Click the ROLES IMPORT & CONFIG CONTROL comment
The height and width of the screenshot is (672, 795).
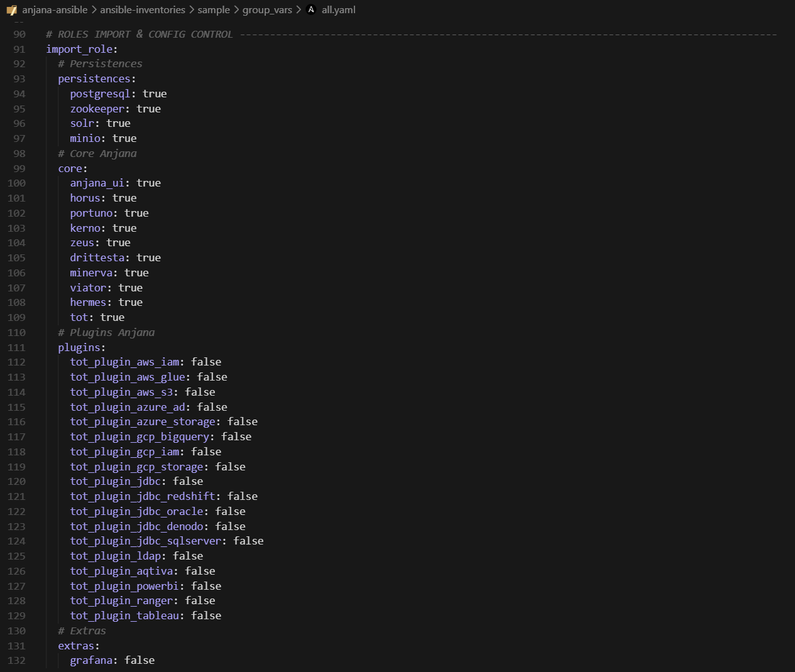pos(139,34)
